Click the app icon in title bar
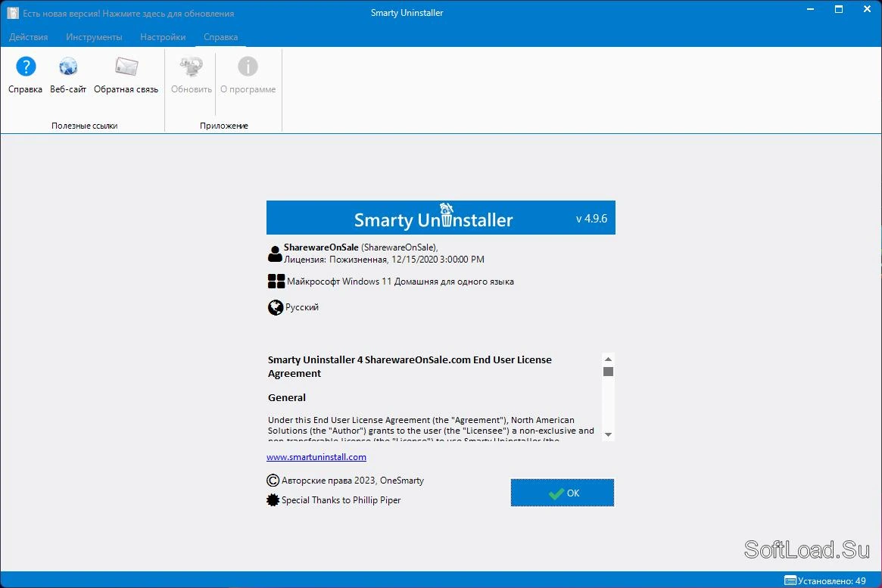This screenshot has width=882, height=588. [12, 13]
